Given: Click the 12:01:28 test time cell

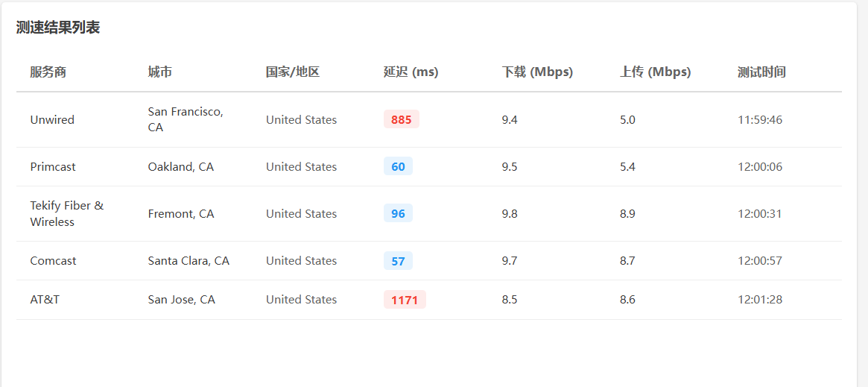Looking at the screenshot, I should coord(760,300).
